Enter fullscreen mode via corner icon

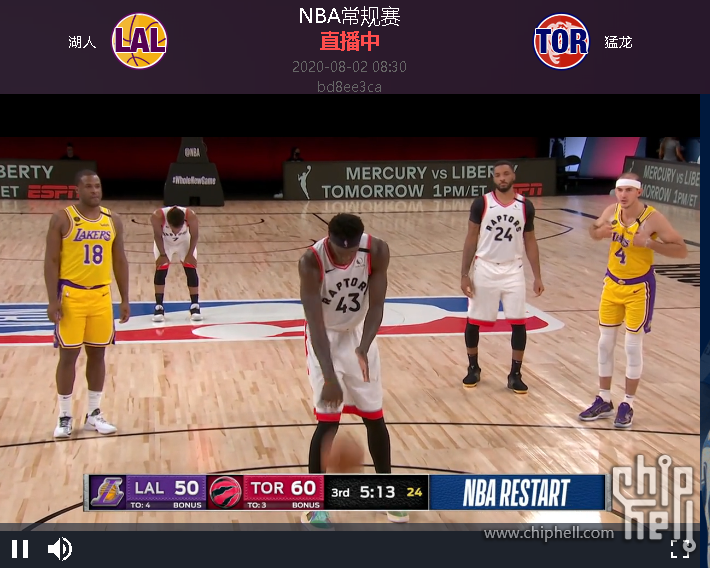(x=680, y=549)
